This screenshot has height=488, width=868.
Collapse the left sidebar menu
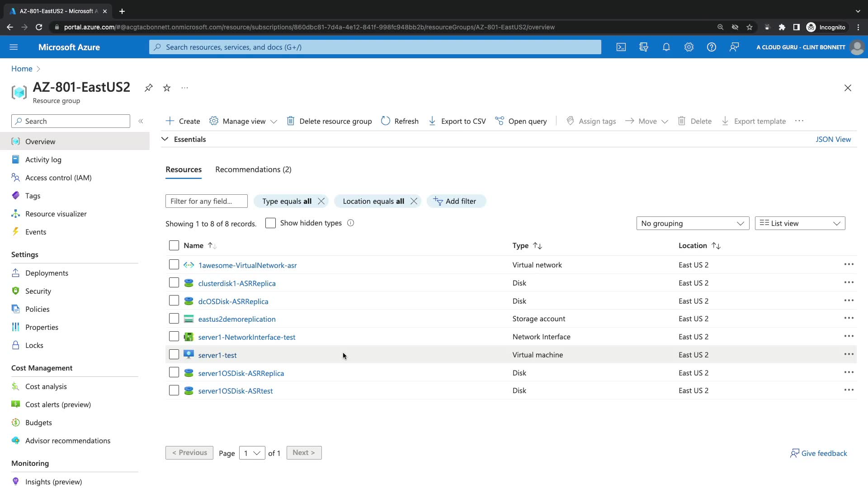click(141, 121)
